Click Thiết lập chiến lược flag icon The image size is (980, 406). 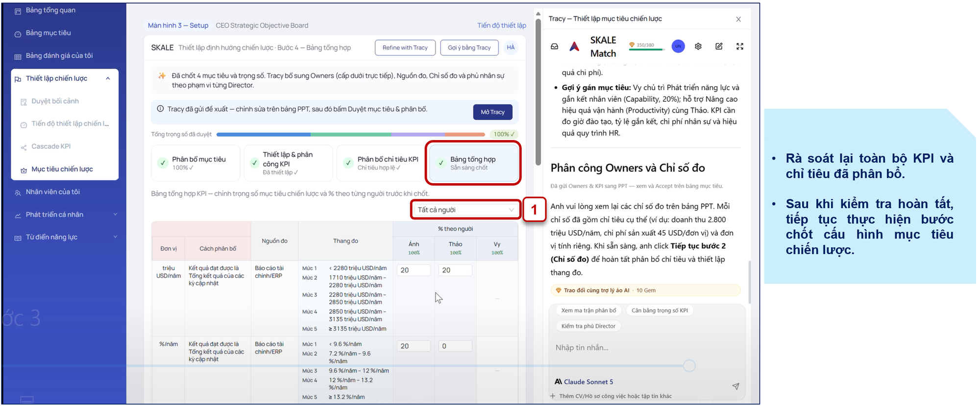pos(18,79)
